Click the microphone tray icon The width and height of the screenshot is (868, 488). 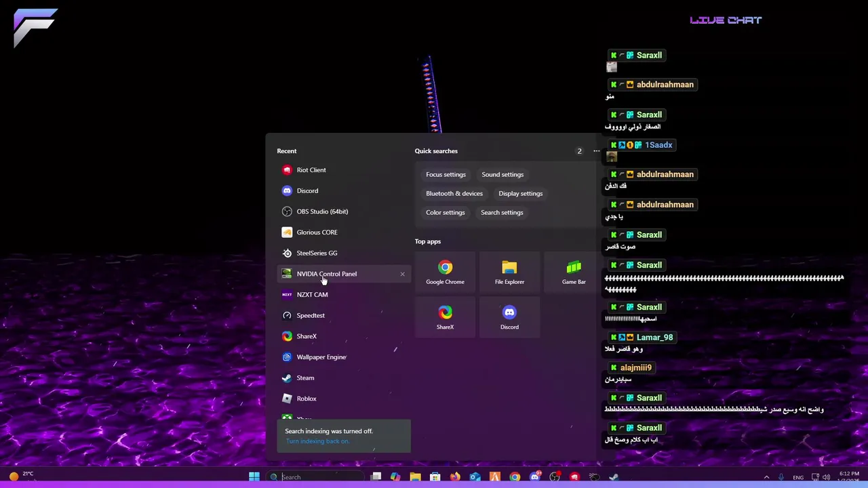(781, 477)
